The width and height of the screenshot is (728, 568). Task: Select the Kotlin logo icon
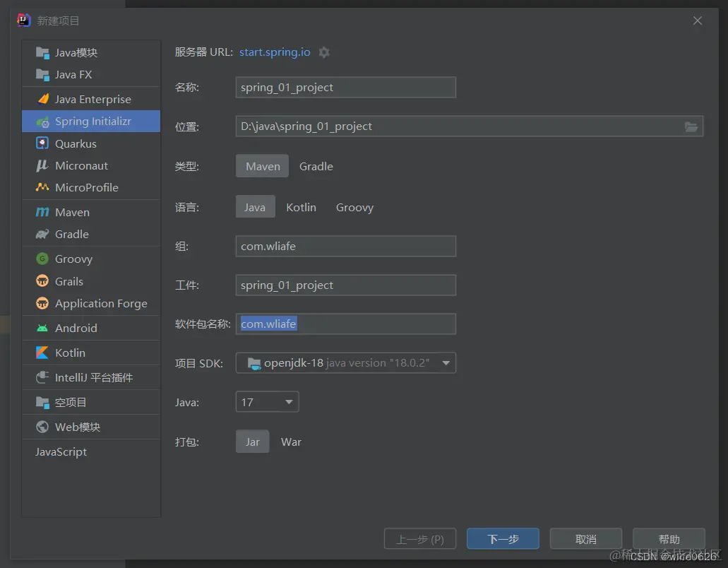tap(42, 353)
